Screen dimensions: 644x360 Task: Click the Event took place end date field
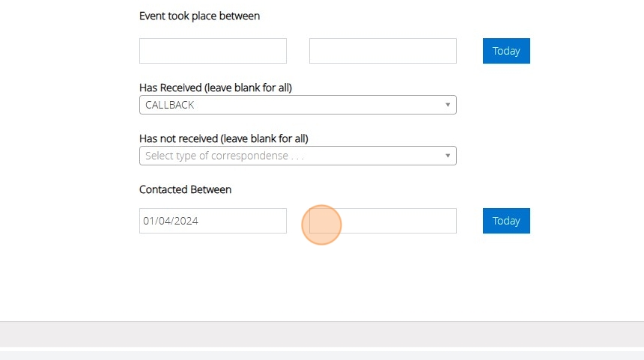pyautogui.click(x=383, y=51)
